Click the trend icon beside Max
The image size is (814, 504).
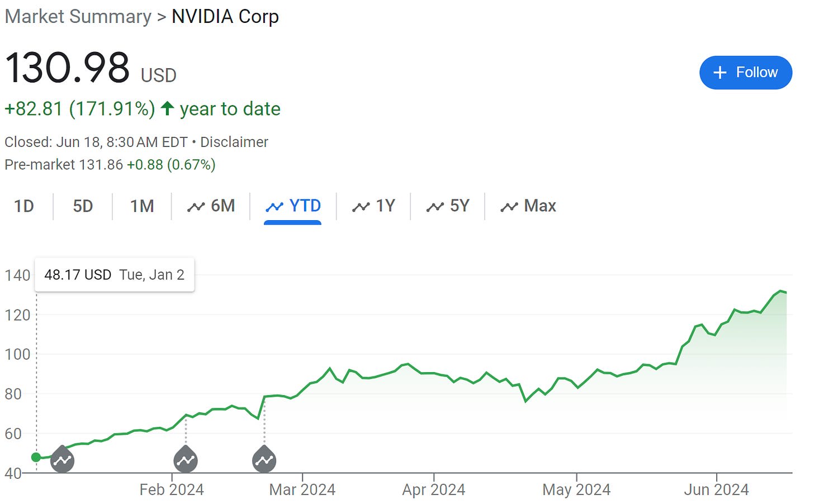click(509, 207)
